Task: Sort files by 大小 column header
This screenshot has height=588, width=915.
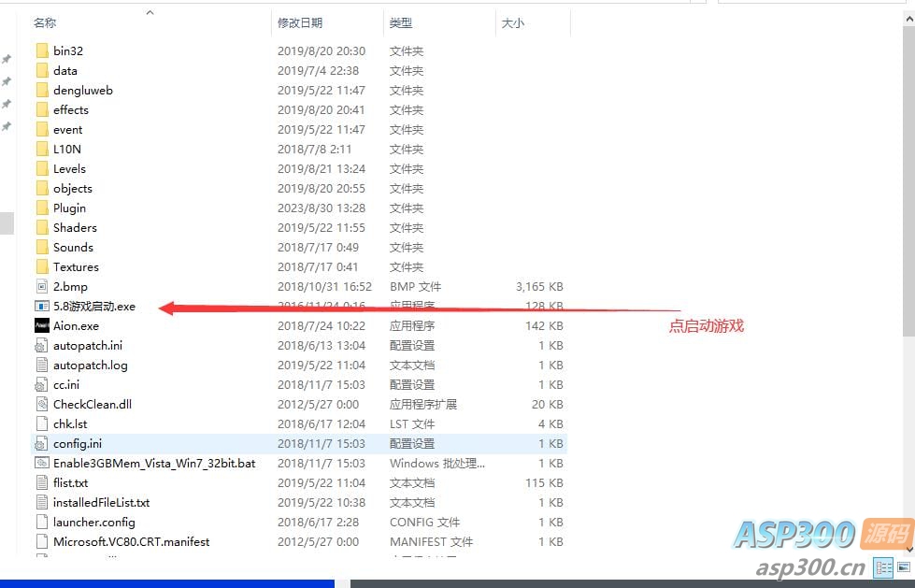Action: 513,22
